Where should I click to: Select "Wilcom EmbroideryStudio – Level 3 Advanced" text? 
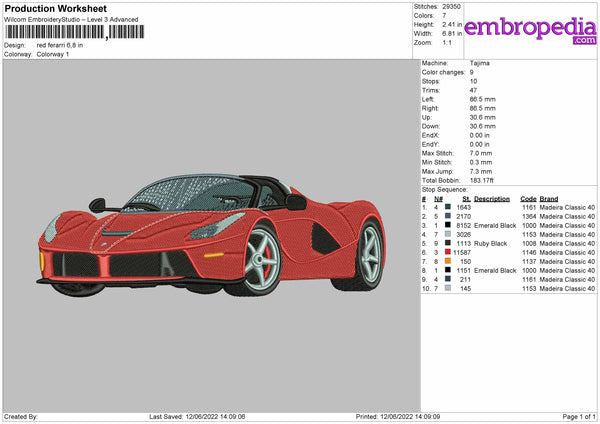[71, 20]
